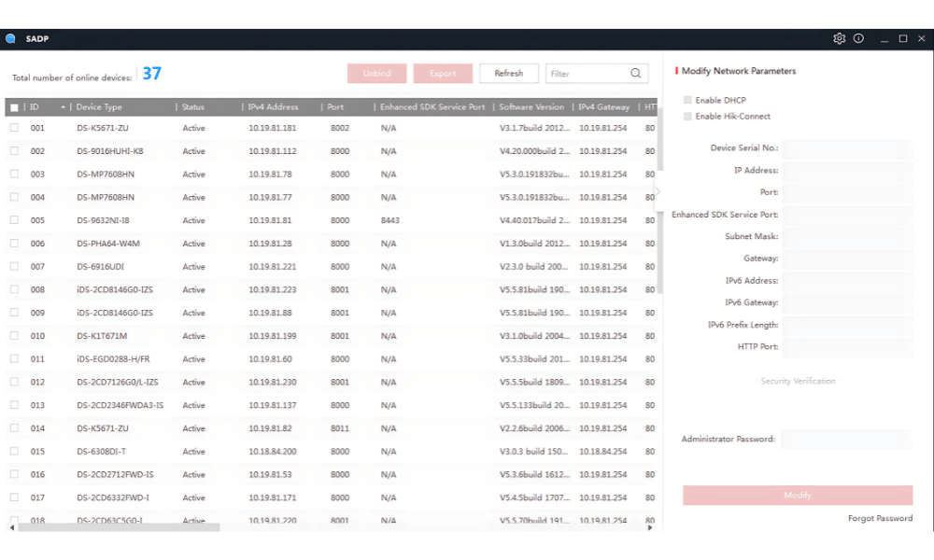
Task: Select device row DS-2CD2712FWD-IS
Action: click(x=332, y=474)
